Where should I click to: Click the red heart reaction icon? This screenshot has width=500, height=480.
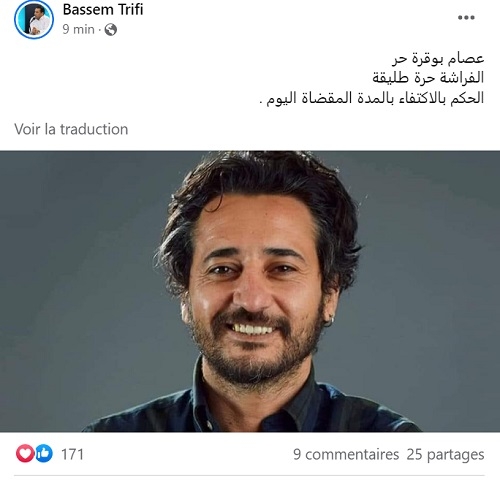[25, 453]
